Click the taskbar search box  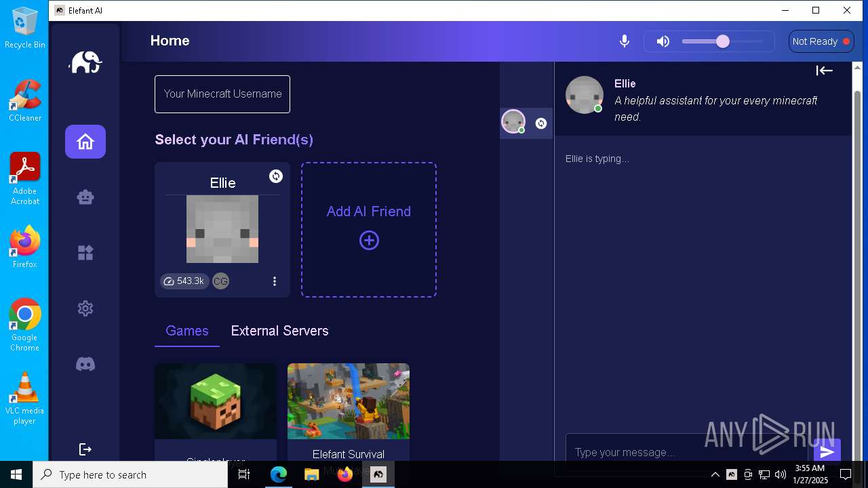[x=130, y=474]
